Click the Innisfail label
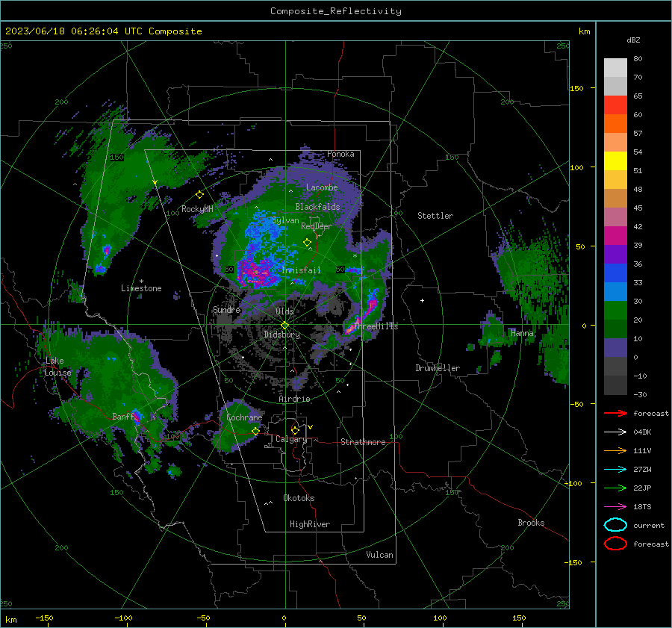672x628 pixels. point(301,270)
